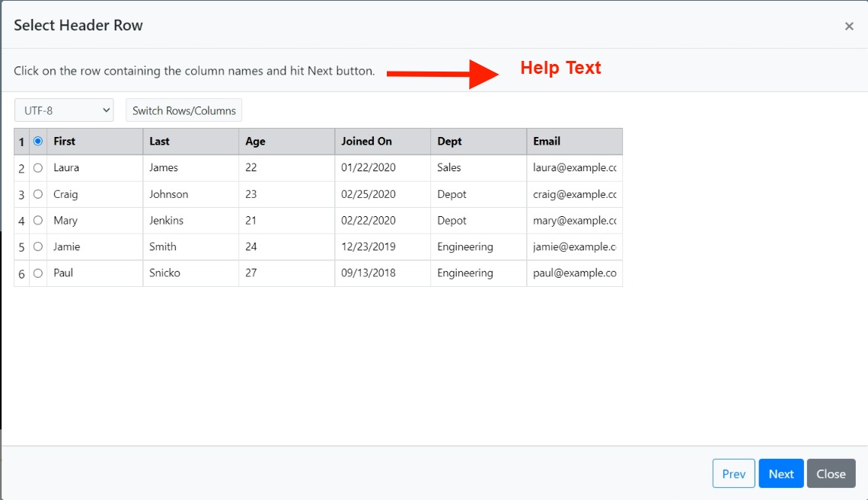Choose Craig's row as header row

click(x=38, y=195)
